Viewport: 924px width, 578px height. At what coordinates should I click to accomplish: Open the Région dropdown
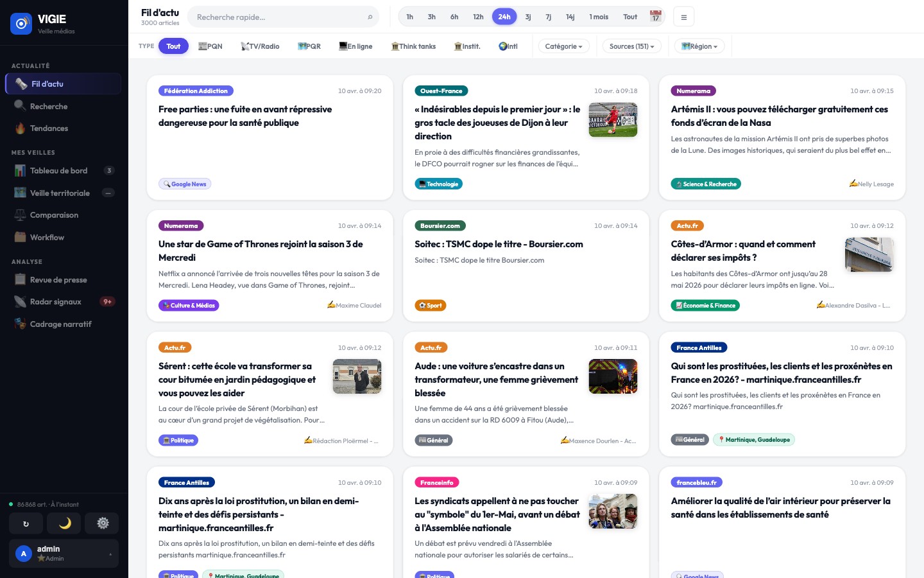point(699,46)
